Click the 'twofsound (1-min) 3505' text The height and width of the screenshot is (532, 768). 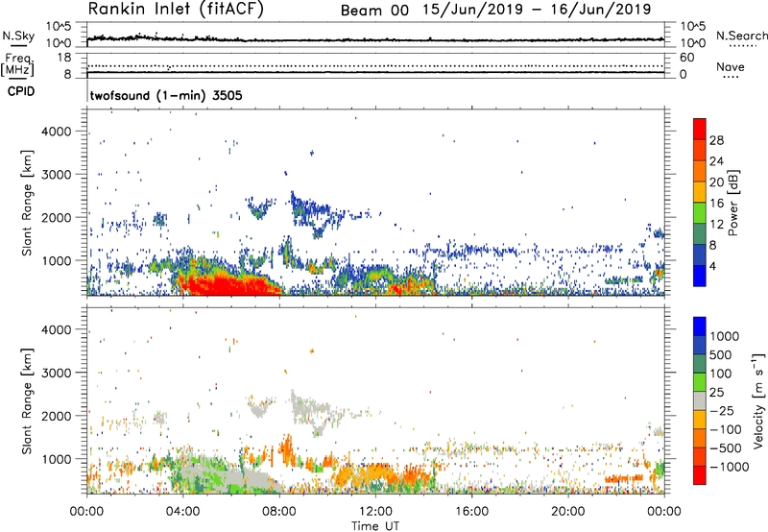166,95
